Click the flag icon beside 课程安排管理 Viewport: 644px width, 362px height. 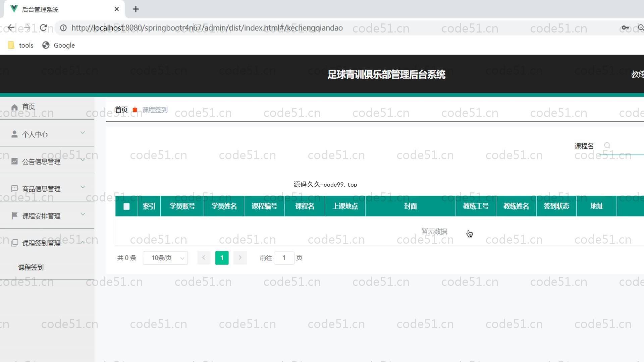click(x=14, y=216)
